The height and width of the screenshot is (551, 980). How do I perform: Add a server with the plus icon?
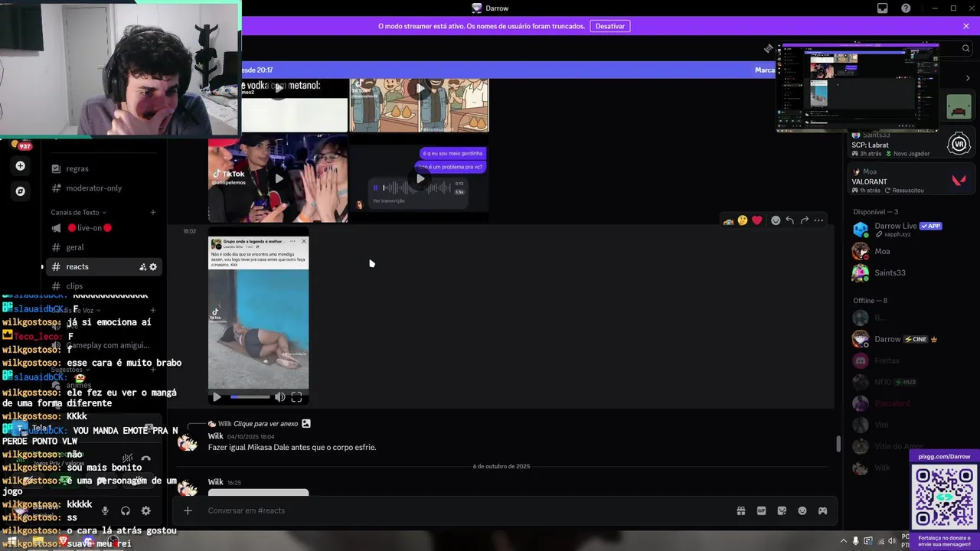(21, 166)
